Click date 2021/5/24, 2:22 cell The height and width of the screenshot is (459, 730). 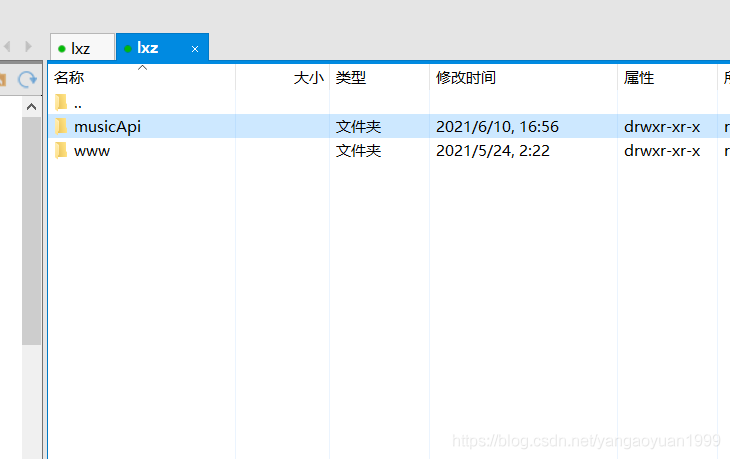pos(493,151)
